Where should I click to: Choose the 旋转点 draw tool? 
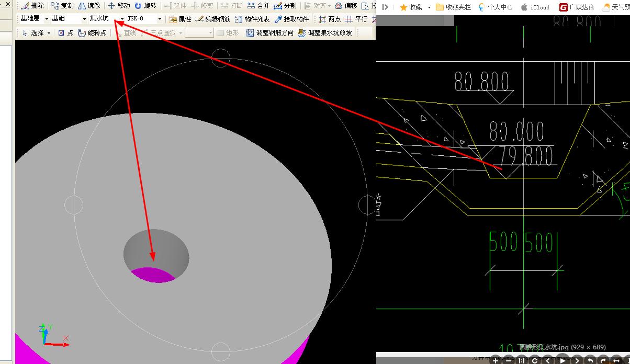[x=92, y=32]
